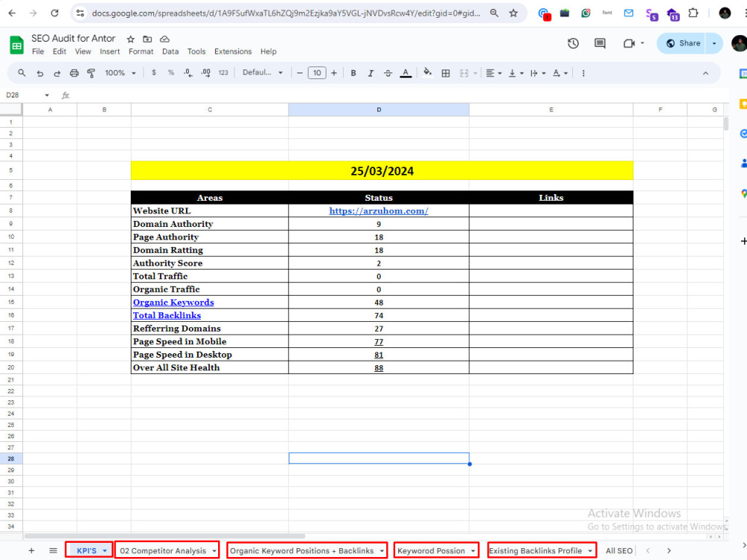
Task: Click the Over All Site Health value 88
Action: tap(379, 367)
